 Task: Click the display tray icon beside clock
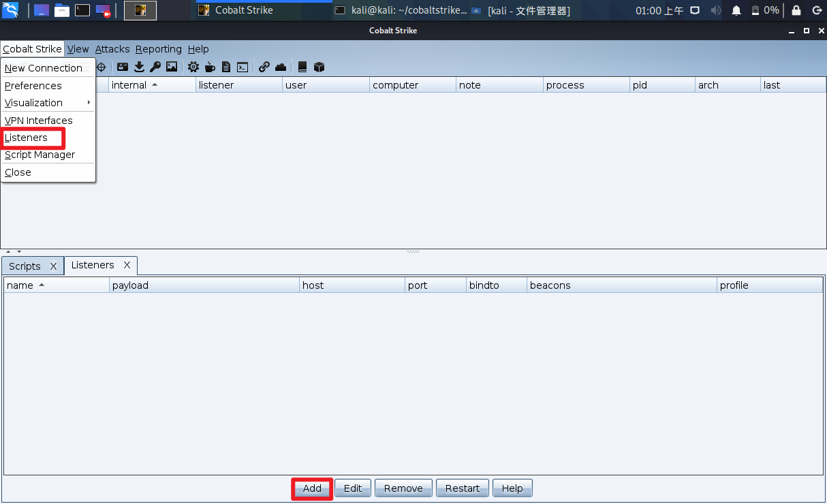pyautogui.click(x=695, y=10)
